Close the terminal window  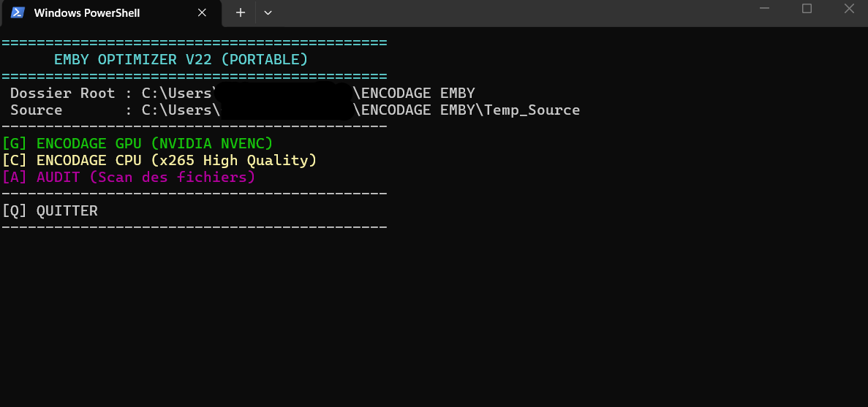[849, 9]
